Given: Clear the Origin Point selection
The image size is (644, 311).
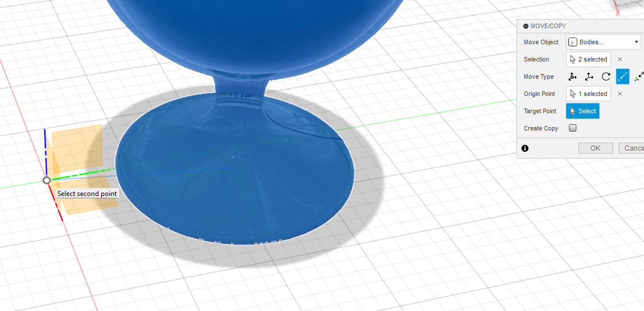Looking at the screenshot, I should pos(620,94).
